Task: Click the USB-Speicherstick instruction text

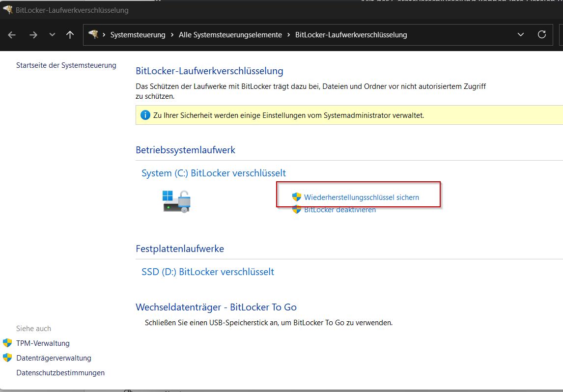Action: click(269, 323)
